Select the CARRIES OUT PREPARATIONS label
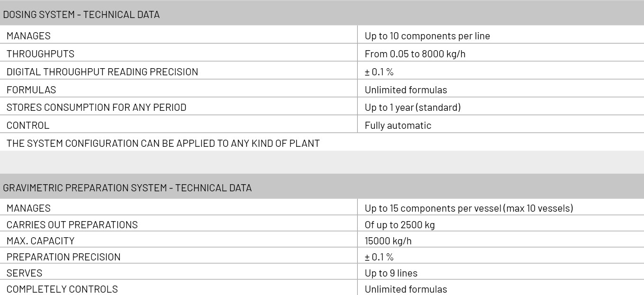The height and width of the screenshot is (295, 644). 72,225
